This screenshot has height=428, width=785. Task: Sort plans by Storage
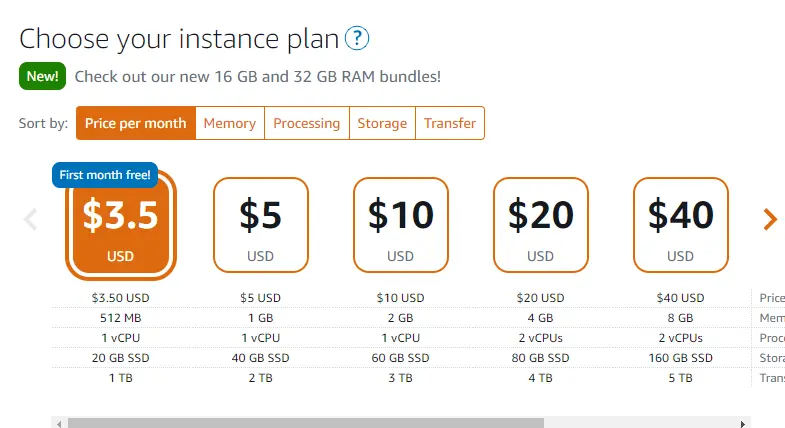382,123
